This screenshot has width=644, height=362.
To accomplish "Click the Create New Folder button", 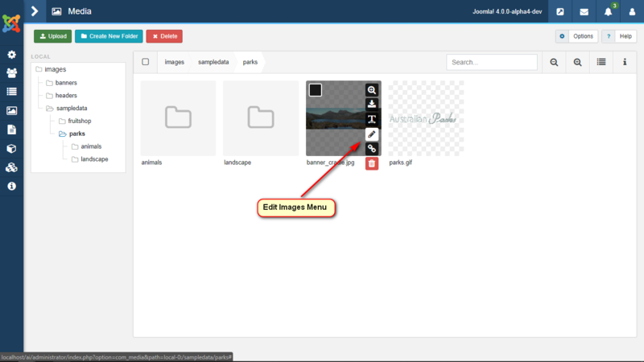I will (x=109, y=36).
